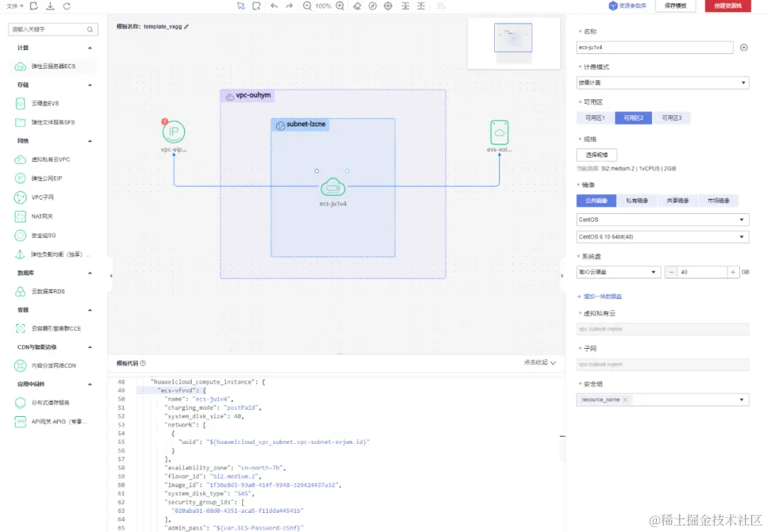Edit the template name with the pencil icon
The width and height of the screenshot is (767, 532).
pos(186,26)
